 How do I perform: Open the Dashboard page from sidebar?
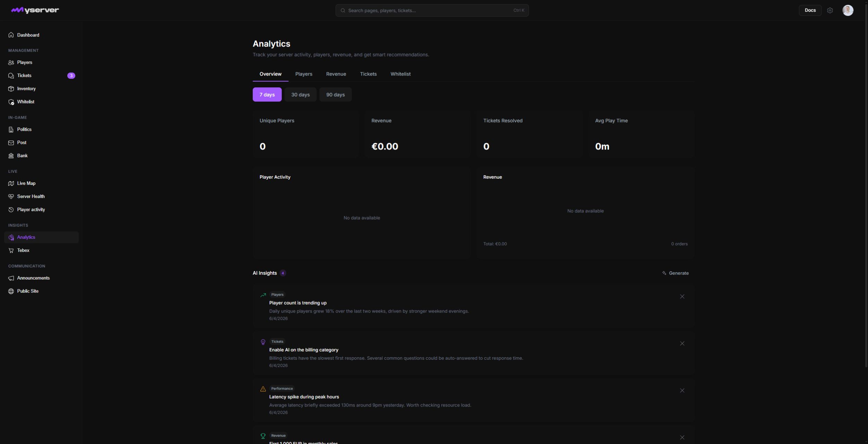coord(41,35)
